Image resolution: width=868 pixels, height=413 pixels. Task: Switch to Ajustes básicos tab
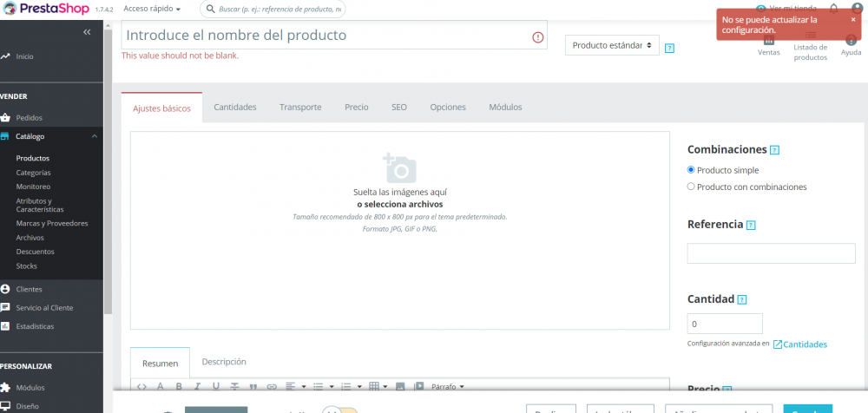pos(161,108)
